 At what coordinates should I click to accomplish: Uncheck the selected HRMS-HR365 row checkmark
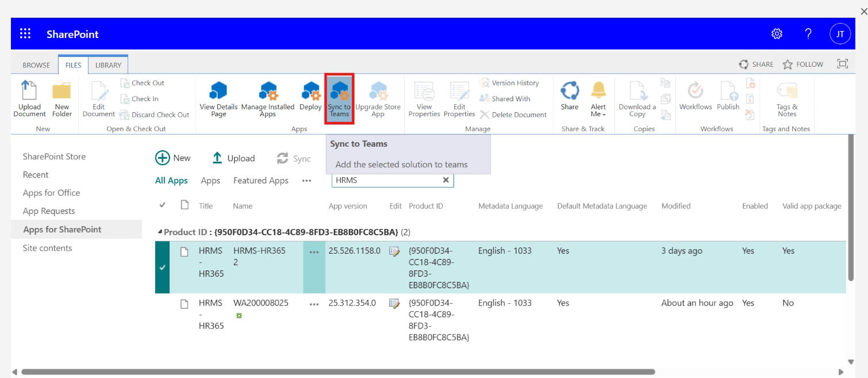pos(163,268)
